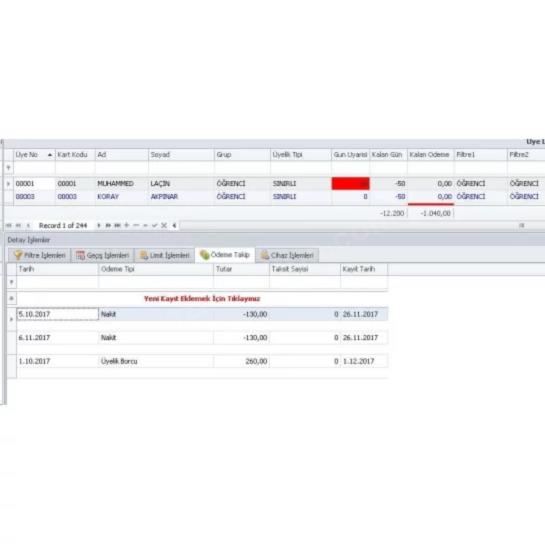Open the Limit İşlemleri tab

tap(164, 255)
